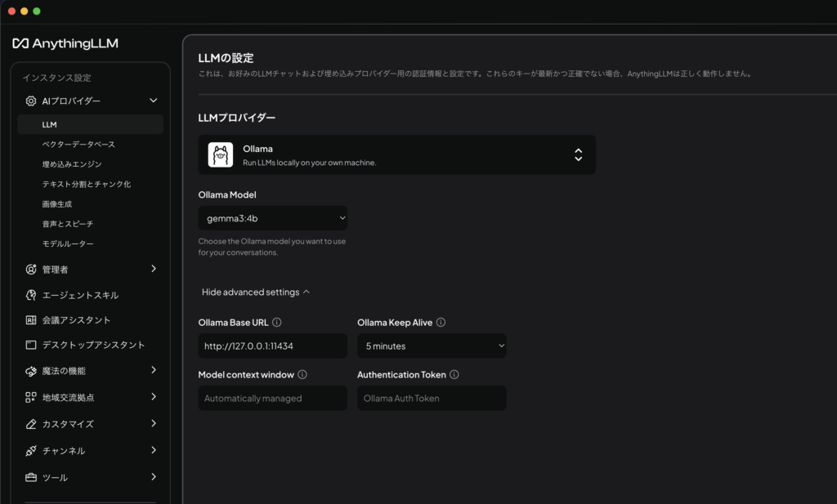
Task: Click 'Choose the Ollama model' help text
Action: pyautogui.click(x=272, y=247)
